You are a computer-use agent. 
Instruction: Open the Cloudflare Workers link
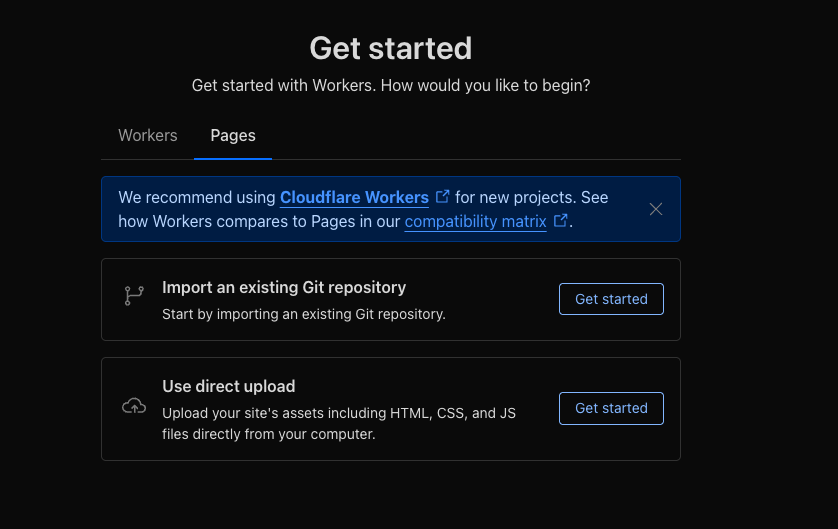[354, 197]
